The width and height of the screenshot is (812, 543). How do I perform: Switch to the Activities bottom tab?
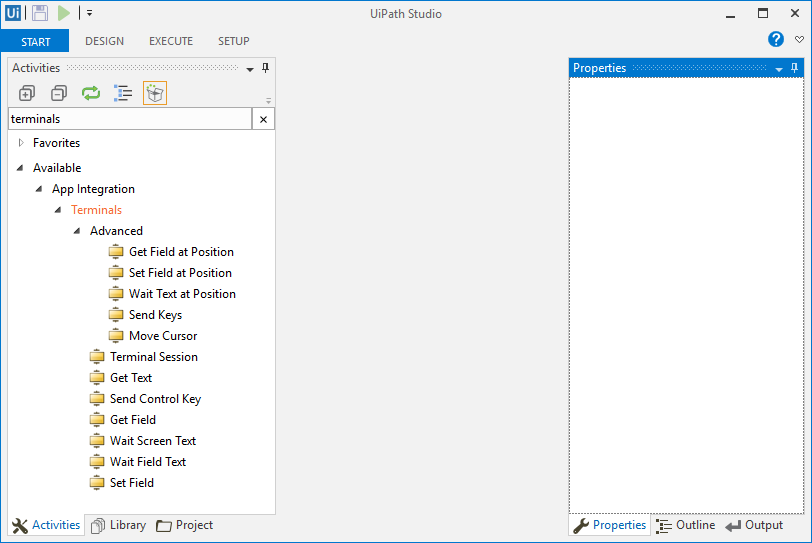tap(46, 525)
